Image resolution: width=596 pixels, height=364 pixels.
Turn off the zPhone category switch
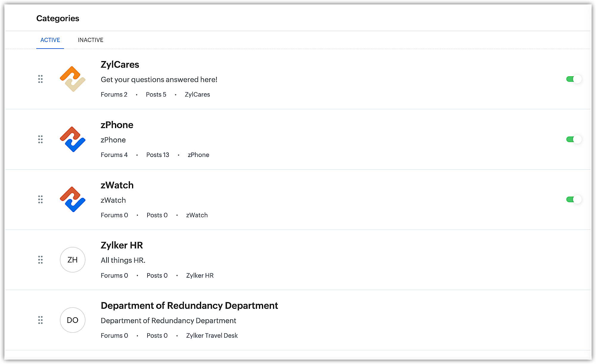point(574,139)
